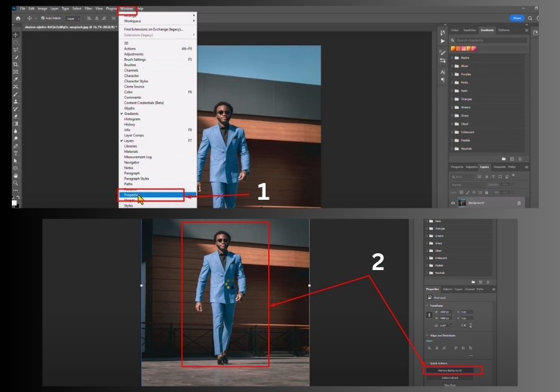Select the Zoom magnifier tool in toolbar
The width and height of the screenshot is (560, 392).
pos(16,183)
